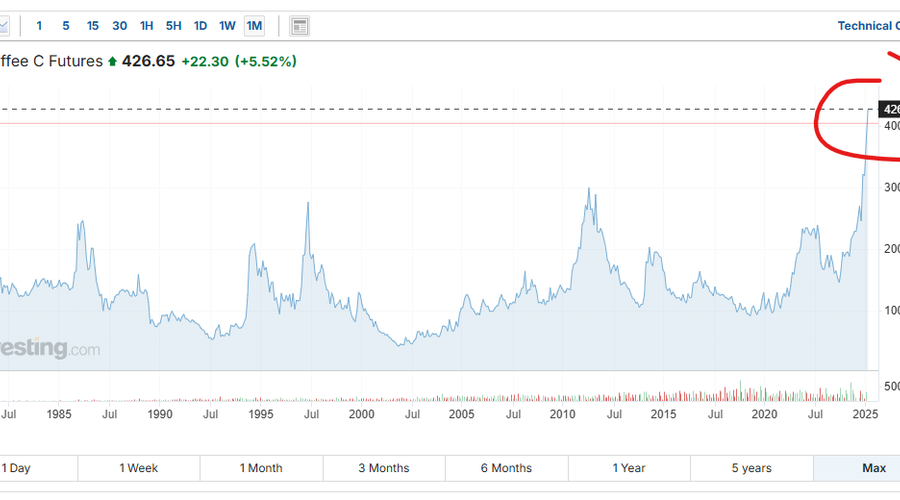900x500 pixels.
Task: Show the 1 Day time range
Action: pos(18,468)
